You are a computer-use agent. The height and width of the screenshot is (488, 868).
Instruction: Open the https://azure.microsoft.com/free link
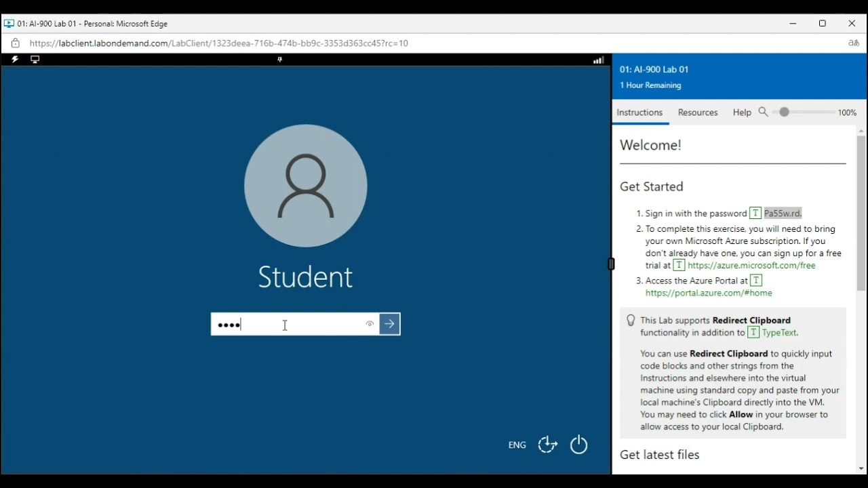click(751, 266)
